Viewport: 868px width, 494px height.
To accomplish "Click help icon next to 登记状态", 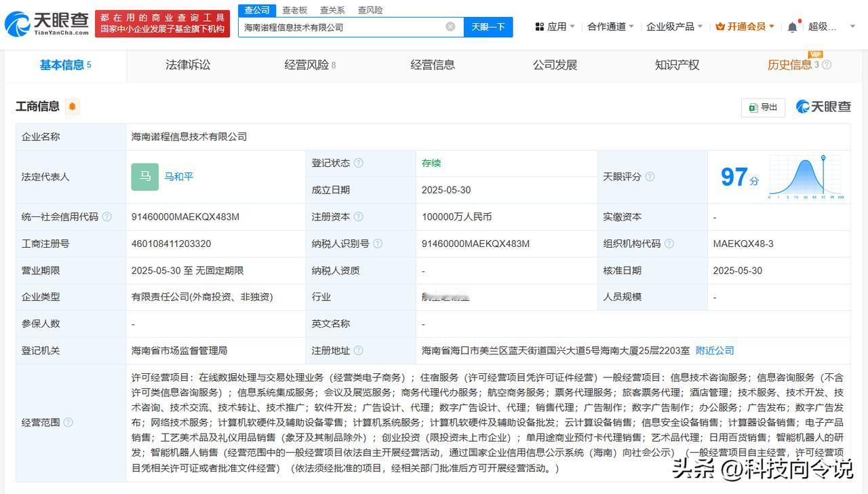I will click(358, 163).
